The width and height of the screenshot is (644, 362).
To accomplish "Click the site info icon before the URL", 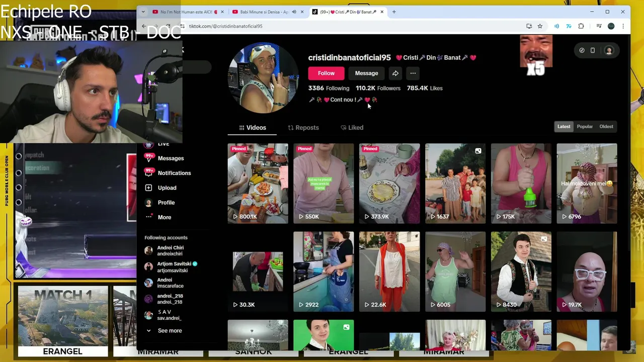I will (x=182, y=26).
